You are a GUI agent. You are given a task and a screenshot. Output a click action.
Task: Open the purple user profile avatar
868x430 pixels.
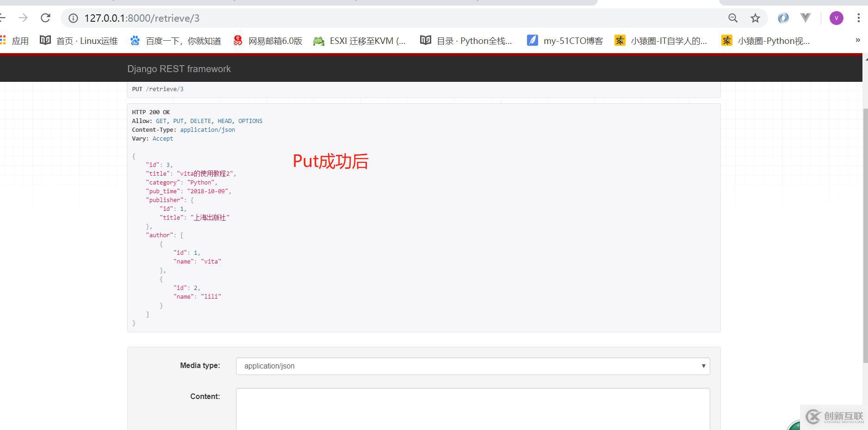[x=837, y=18]
